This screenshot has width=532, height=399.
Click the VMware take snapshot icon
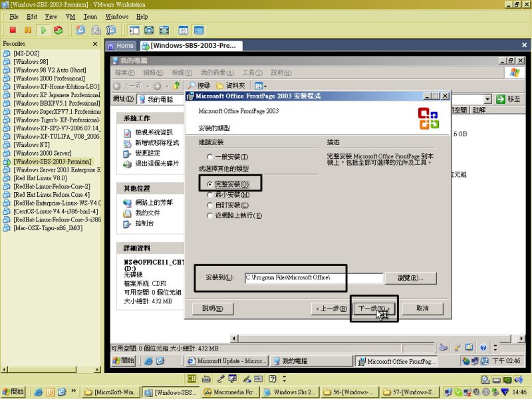pyautogui.click(x=80, y=30)
